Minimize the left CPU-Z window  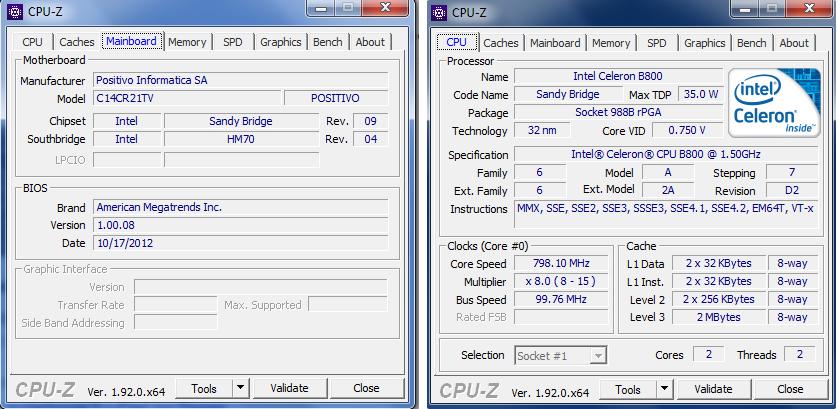click(x=321, y=7)
